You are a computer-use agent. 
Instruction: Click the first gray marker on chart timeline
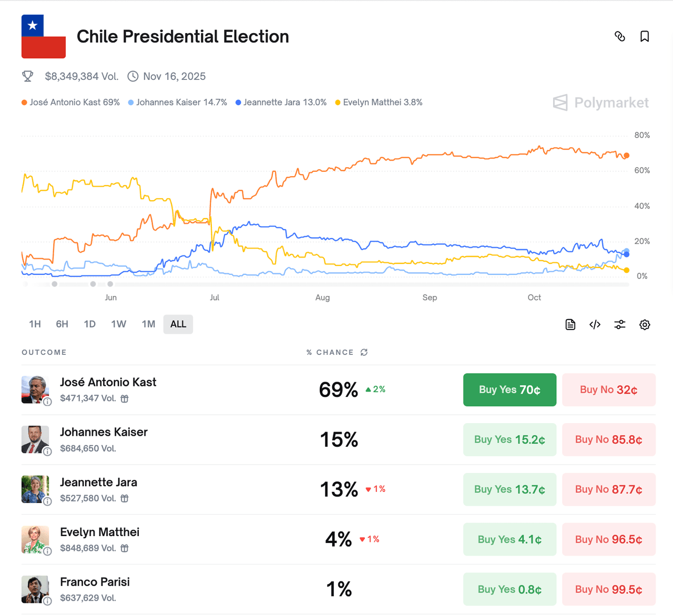[x=55, y=284]
